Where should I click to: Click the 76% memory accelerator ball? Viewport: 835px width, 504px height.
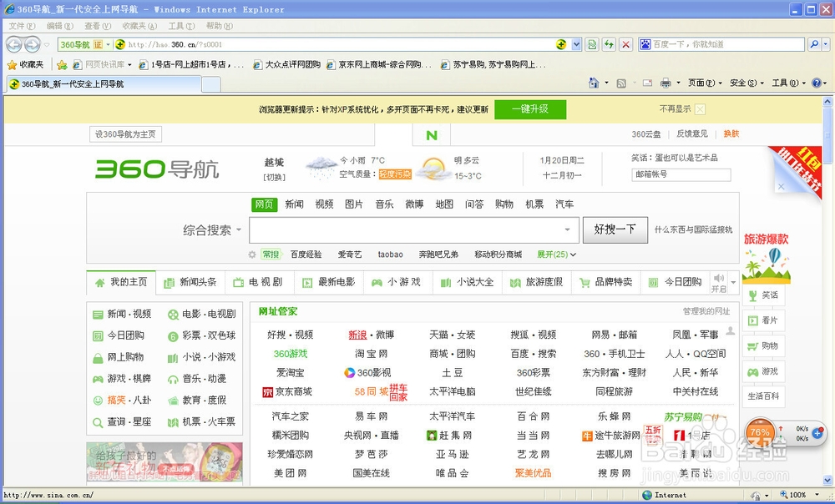pyautogui.click(x=761, y=432)
